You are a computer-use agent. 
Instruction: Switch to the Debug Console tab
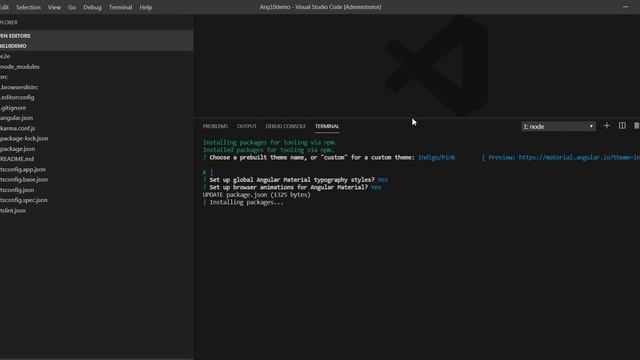[285, 126]
